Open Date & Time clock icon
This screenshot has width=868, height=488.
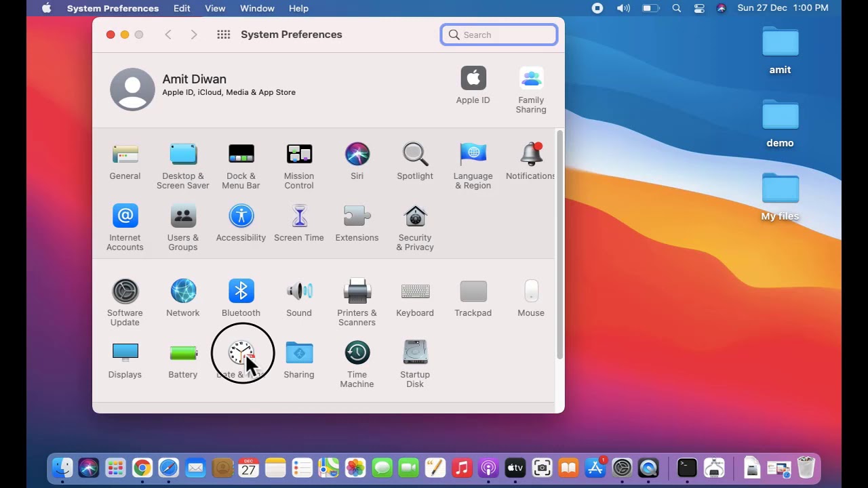[241, 353]
